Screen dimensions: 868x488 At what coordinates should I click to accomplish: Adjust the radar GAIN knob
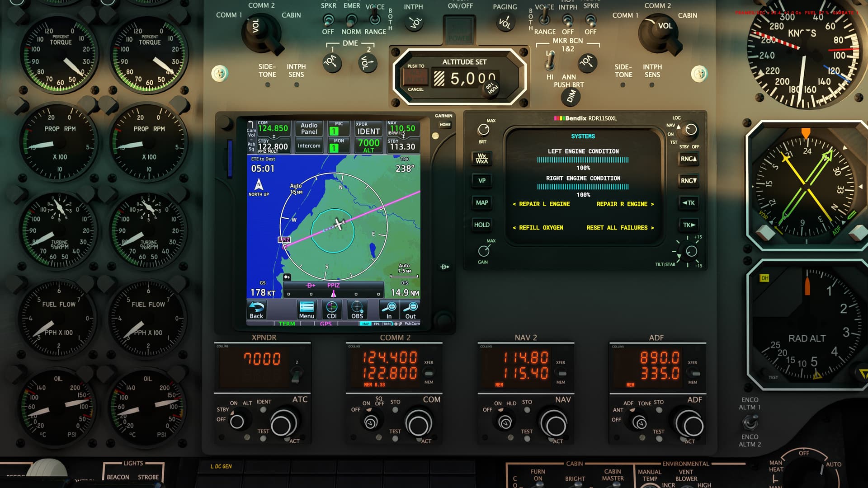[x=483, y=251]
